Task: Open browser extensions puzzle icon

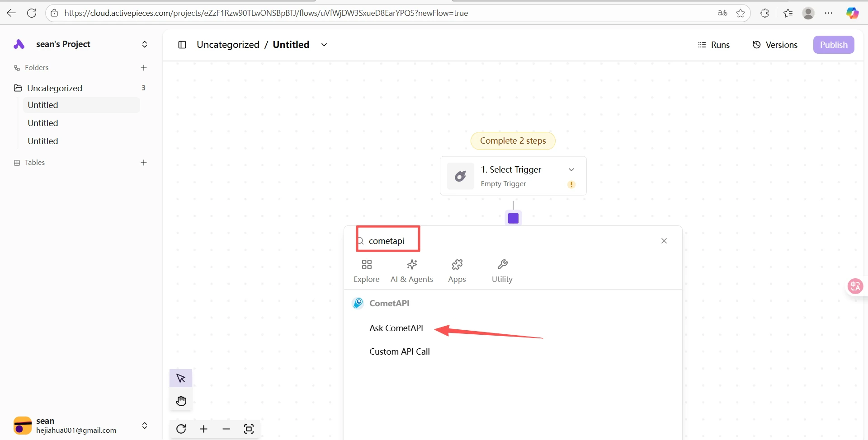Action: tap(765, 13)
